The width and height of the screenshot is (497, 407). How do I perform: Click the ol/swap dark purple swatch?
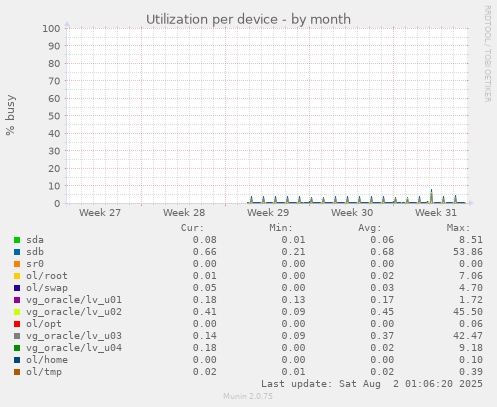point(17,288)
